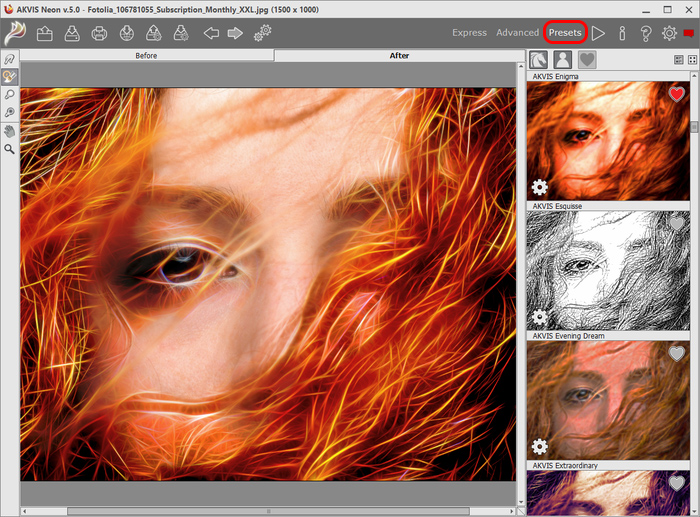Click the horizontal scrollbar right arrow
Image resolution: width=700 pixels, height=517 pixels.
click(x=512, y=511)
